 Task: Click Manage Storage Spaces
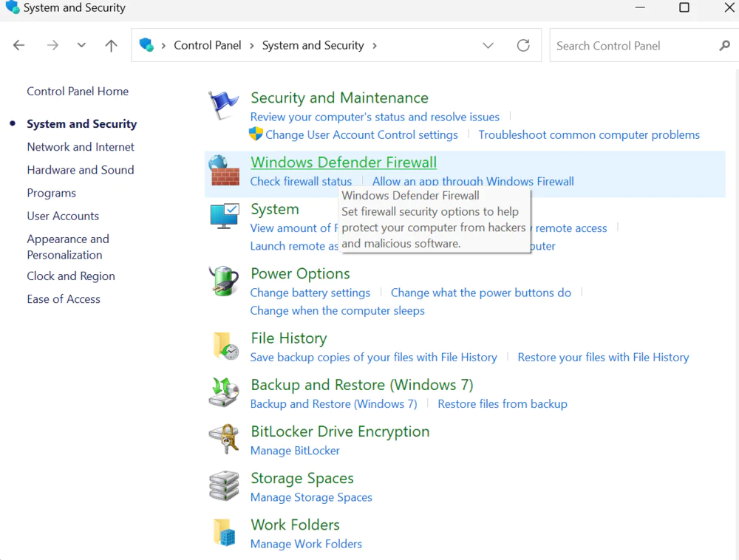pyautogui.click(x=311, y=497)
